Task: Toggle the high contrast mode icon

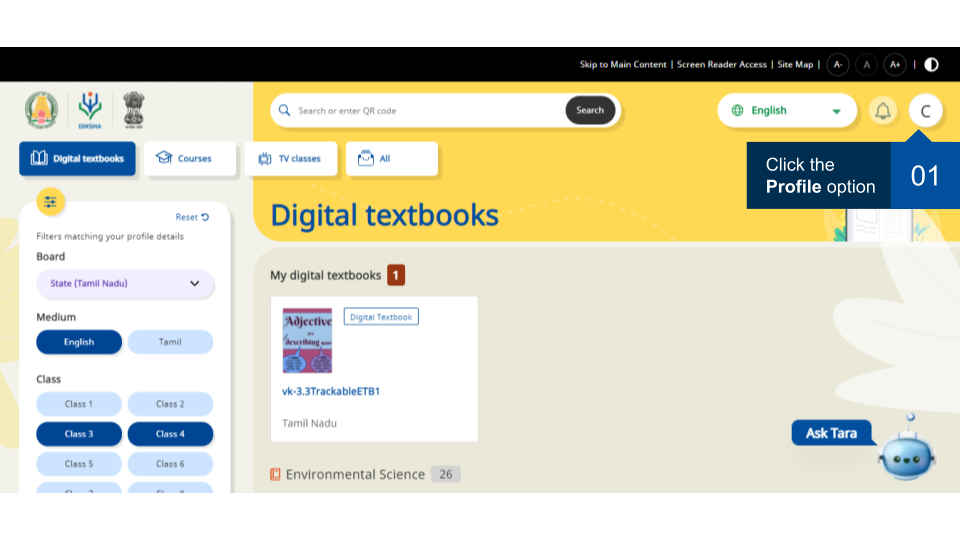Action: coord(931,64)
